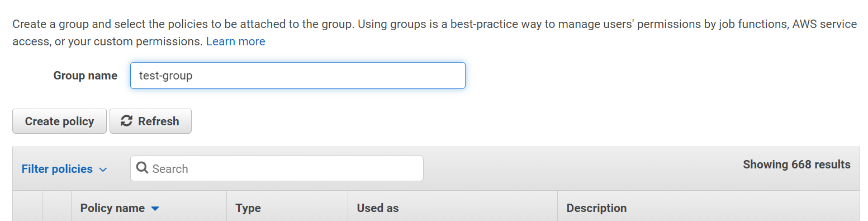This screenshot has width=868, height=221.
Task: Focus the Group name text field
Action: coord(298,76)
